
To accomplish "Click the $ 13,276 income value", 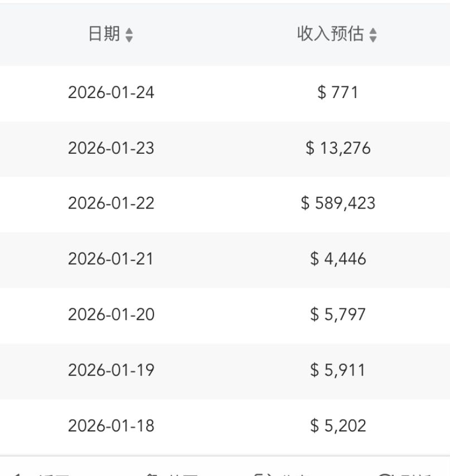I will coord(337,148).
